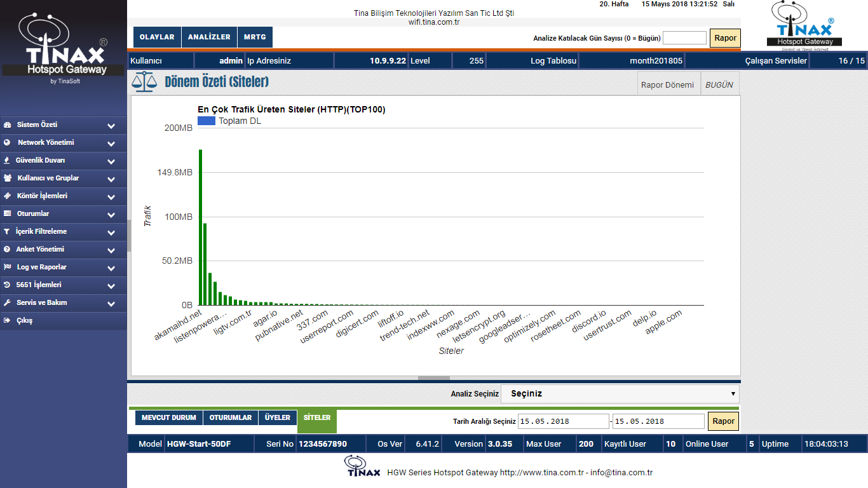Viewport: 868px width, 488px height.
Task: Click the globe icon beside Network Yönetimi
Action: [7, 143]
